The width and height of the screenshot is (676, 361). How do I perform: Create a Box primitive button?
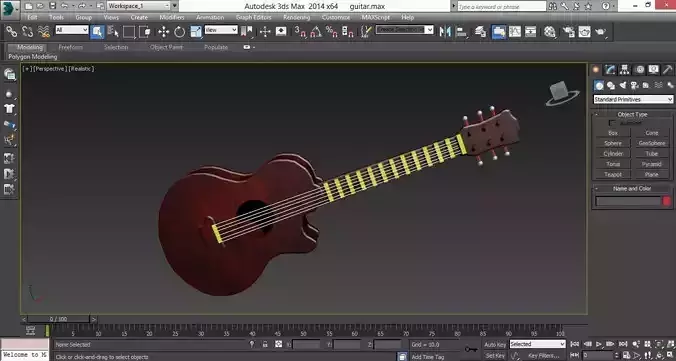[613, 133]
